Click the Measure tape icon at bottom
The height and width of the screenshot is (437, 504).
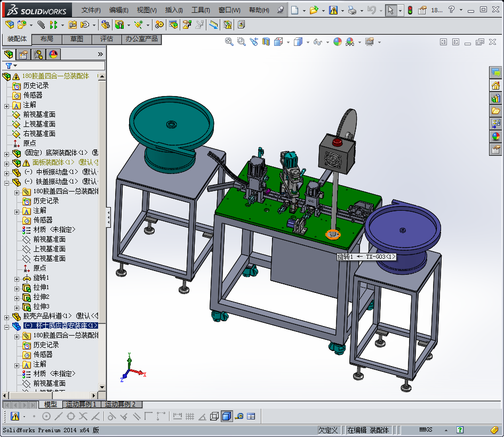[x=239, y=416]
